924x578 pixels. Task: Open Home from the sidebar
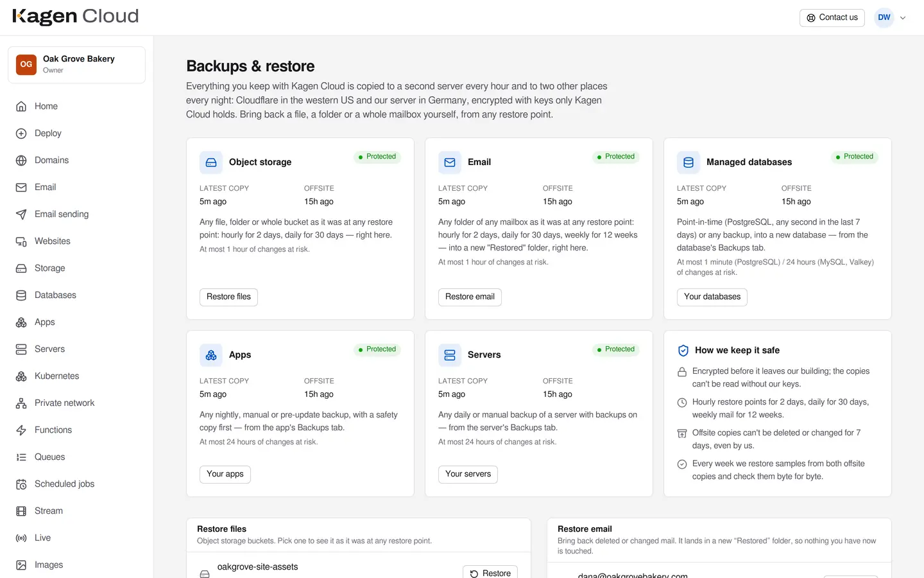click(x=77, y=106)
